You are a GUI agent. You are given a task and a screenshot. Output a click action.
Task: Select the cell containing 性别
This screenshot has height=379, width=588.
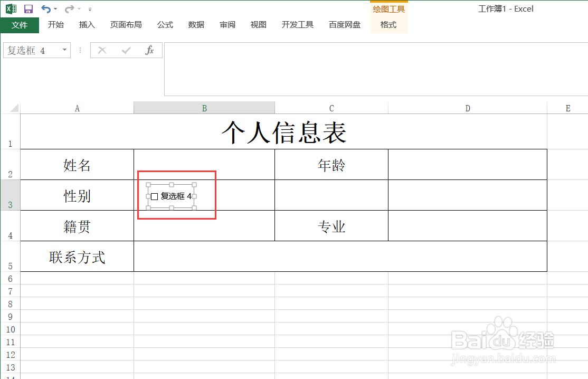pyautogui.click(x=77, y=195)
